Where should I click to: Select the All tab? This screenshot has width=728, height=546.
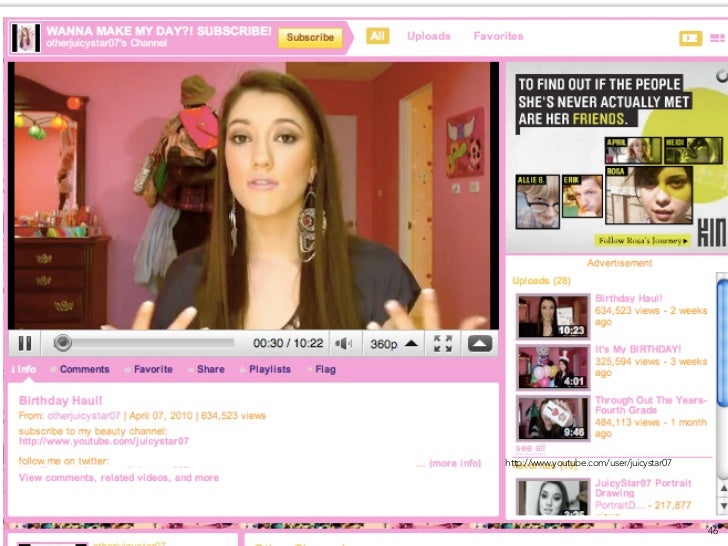click(377, 36)
